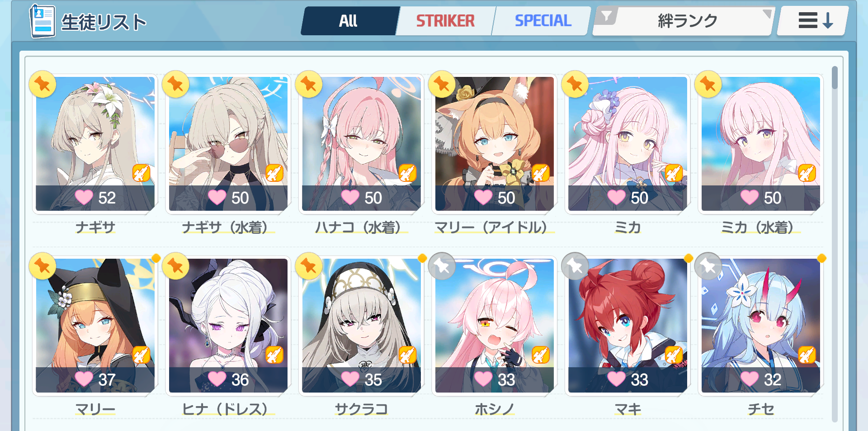Click the pin icon on ハナコ（水着）
This screenshot has height=431, width=868.
pos(309,84)
